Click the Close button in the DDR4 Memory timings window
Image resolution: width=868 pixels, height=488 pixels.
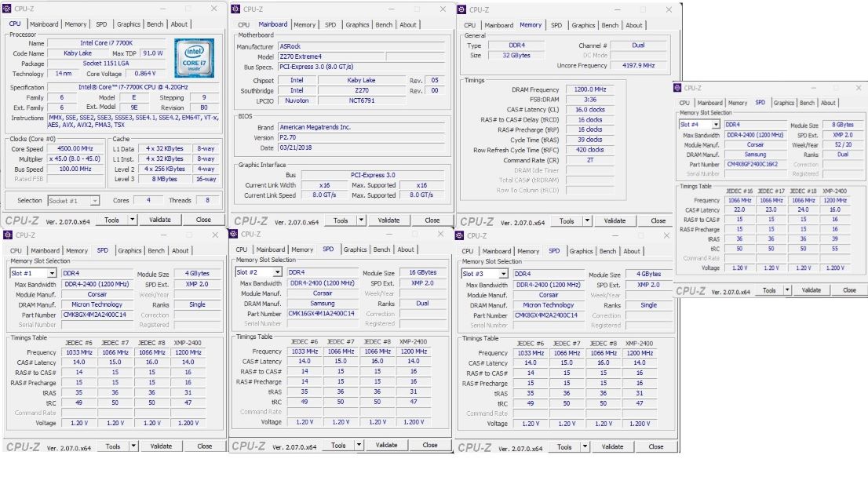658,220
